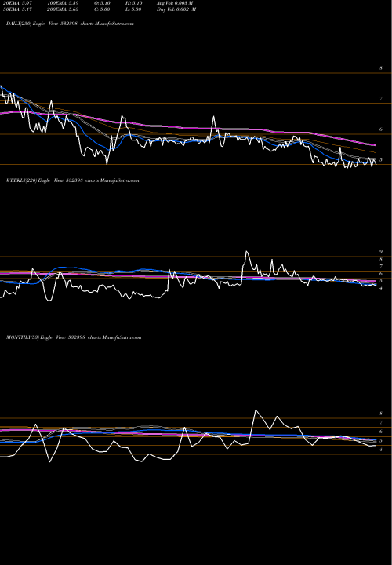Click the price level 4 on monthly chart
The height and width of the screenshot is (565, 392).
(x=381, y=450)
